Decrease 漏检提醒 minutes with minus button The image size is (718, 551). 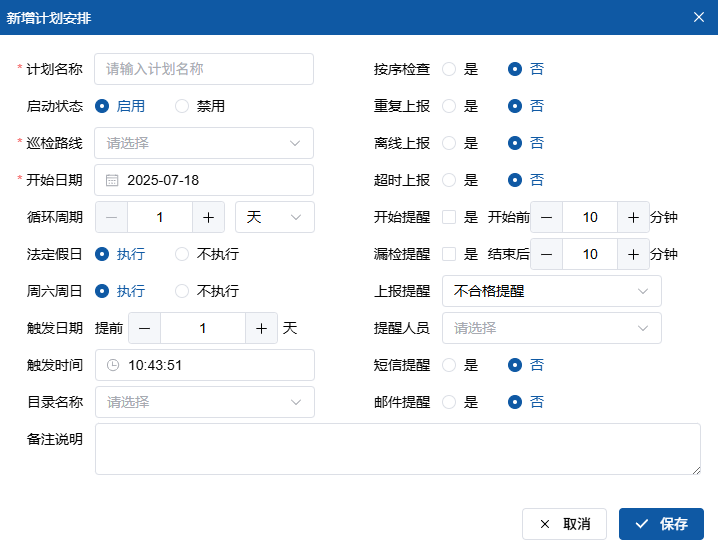coord(546,254)
